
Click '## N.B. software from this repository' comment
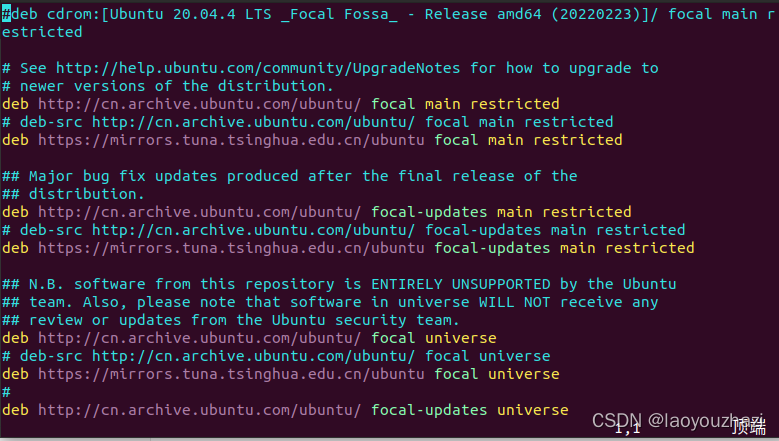(x=339, y=284)
